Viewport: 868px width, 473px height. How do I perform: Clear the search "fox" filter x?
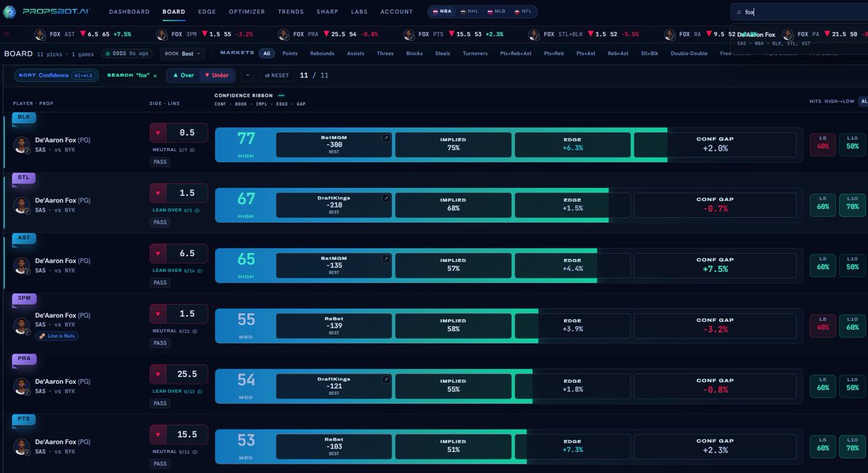click(x=155, y=75)
